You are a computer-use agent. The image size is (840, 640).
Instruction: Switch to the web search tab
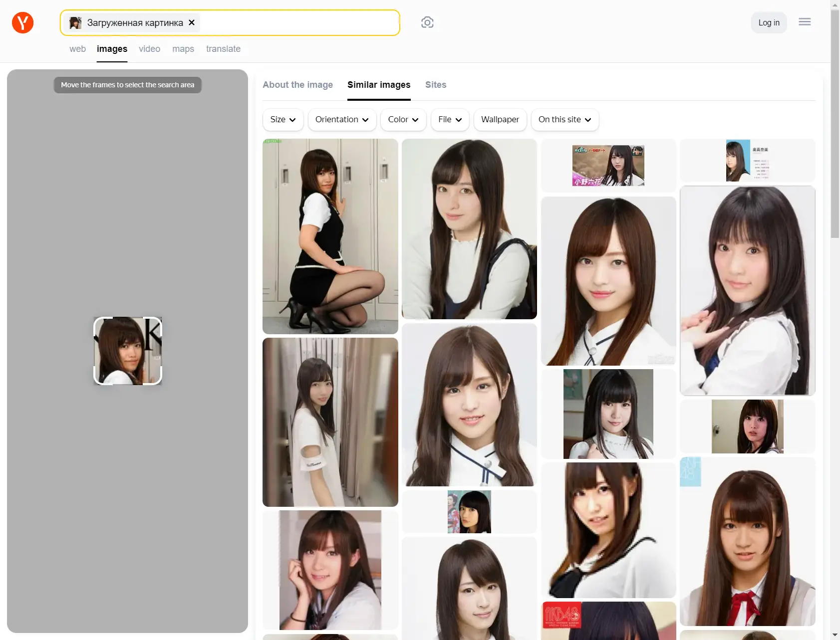[77, 49]
